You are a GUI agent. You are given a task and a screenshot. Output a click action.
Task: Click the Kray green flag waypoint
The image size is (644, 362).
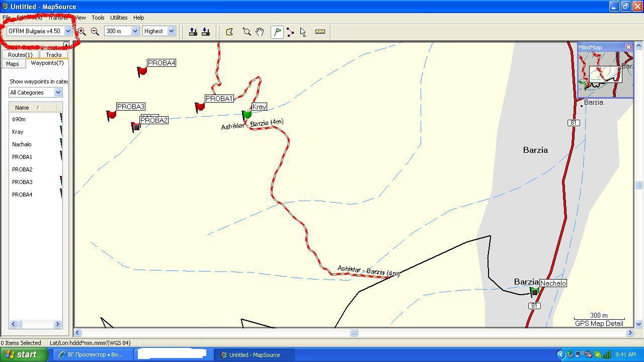(x=247, y=115)
